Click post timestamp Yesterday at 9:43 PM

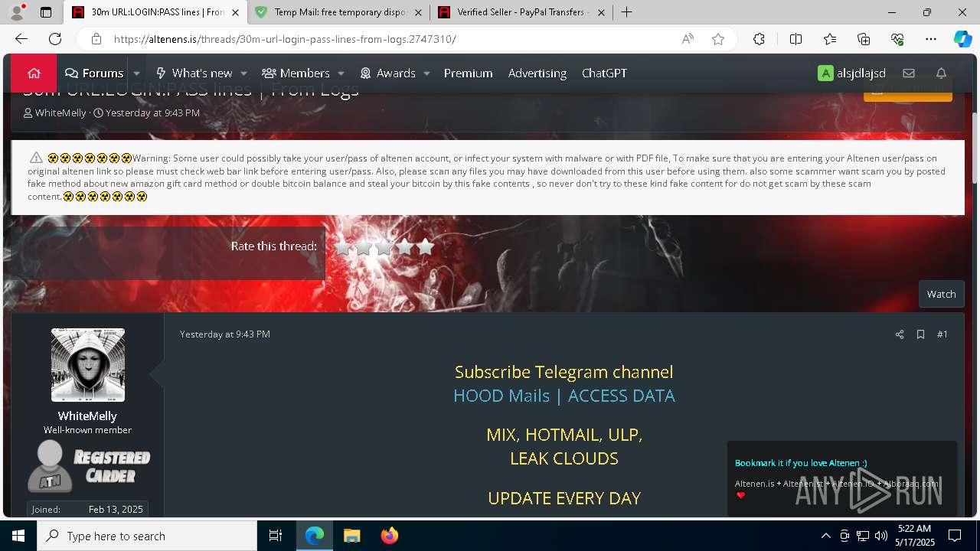pyautogui.click(x=225, y=334)
